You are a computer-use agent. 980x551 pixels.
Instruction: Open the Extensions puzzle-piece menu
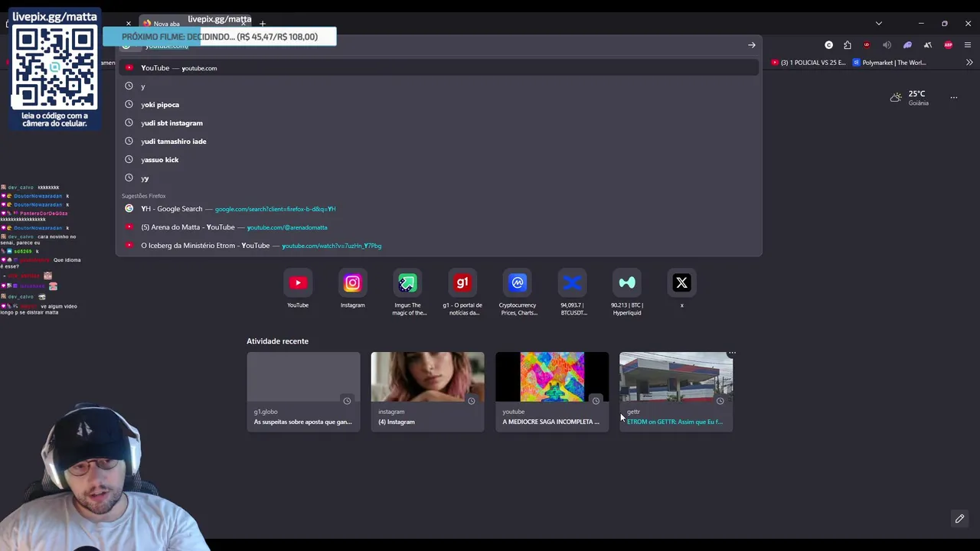coord(847,45)
